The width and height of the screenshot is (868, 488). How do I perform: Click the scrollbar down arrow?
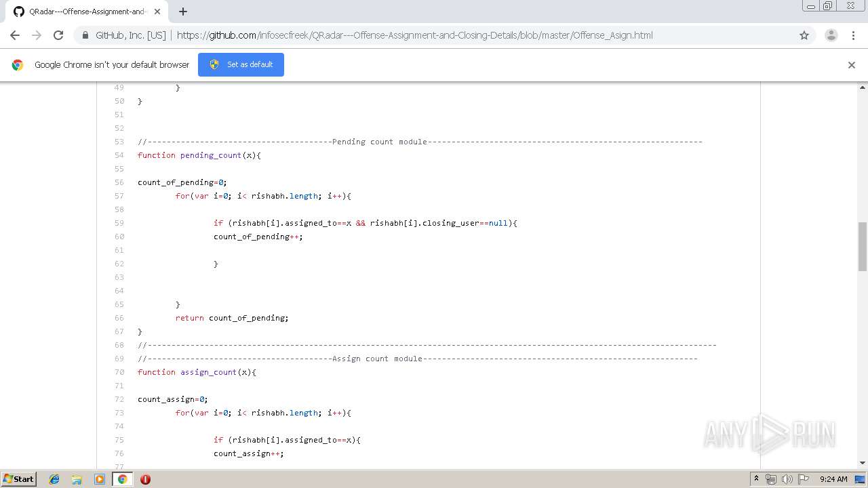coord(863,463)
